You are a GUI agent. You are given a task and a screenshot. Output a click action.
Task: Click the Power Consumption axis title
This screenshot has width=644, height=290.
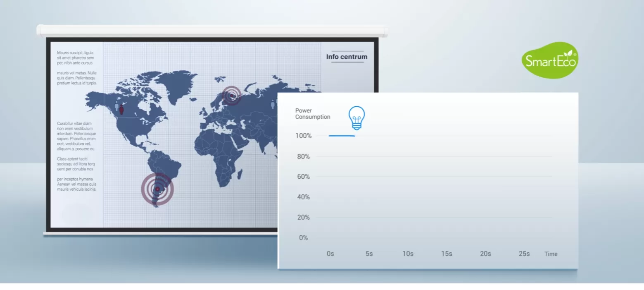point(312,114)
